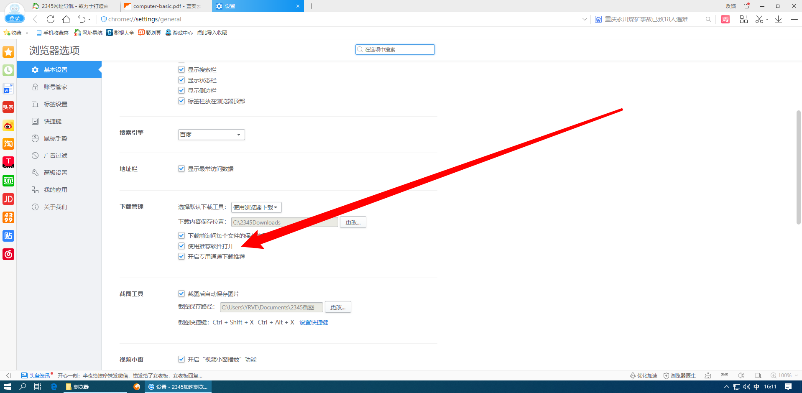Open the second item in settings left menu
802x393 pixels.
click(x=59, y=87)
